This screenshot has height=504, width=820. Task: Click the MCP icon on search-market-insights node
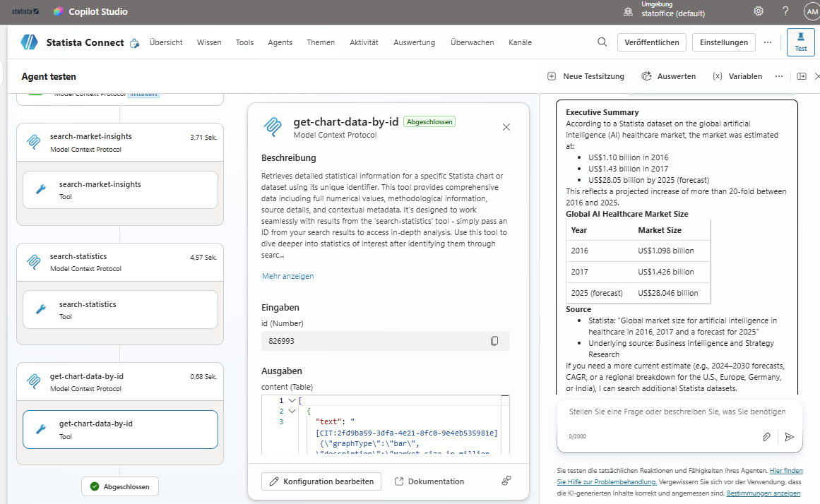pyautogui.click(x=33, y=142)
